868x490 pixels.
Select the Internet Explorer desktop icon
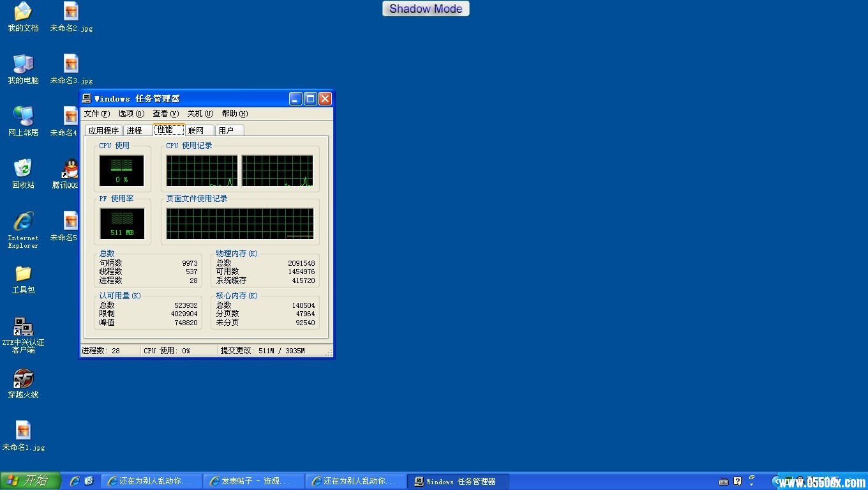click(x=23, y=221)
